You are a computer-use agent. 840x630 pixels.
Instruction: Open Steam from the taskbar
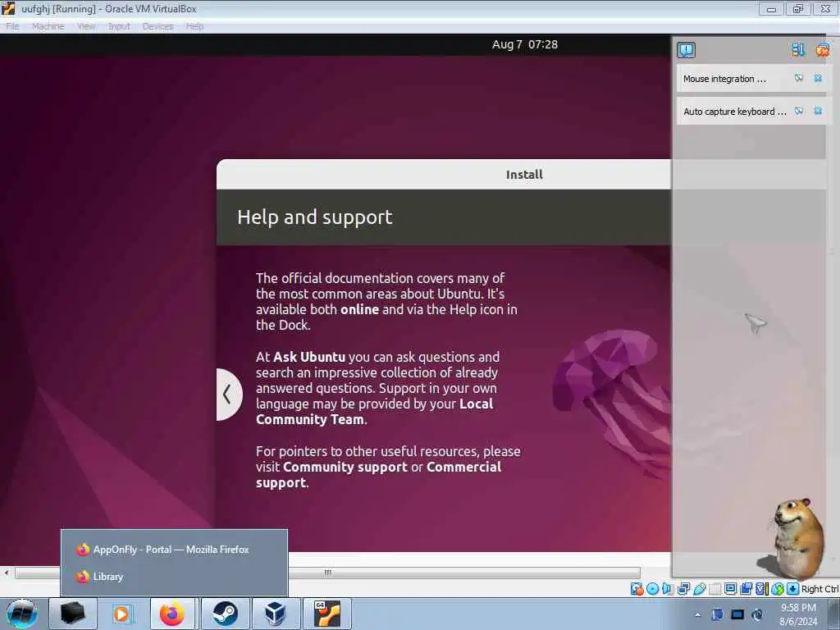pyautogui.click(x=225, y=614)
